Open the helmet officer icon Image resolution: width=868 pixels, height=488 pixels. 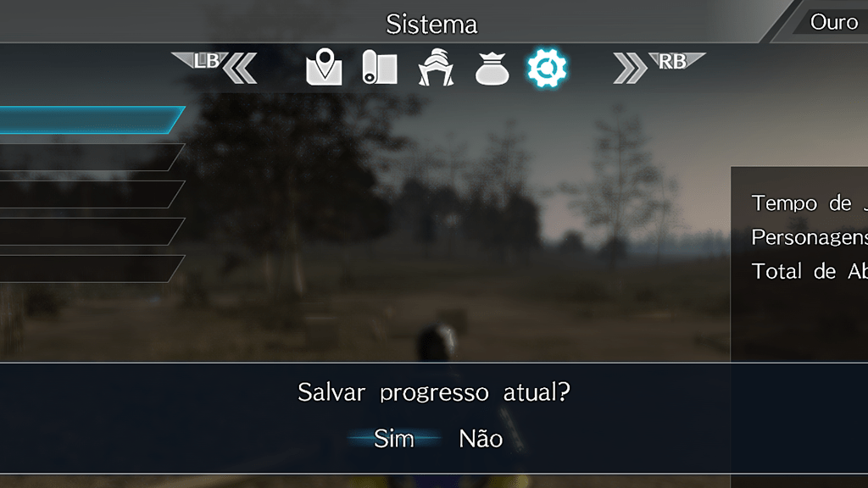[437, 68]
